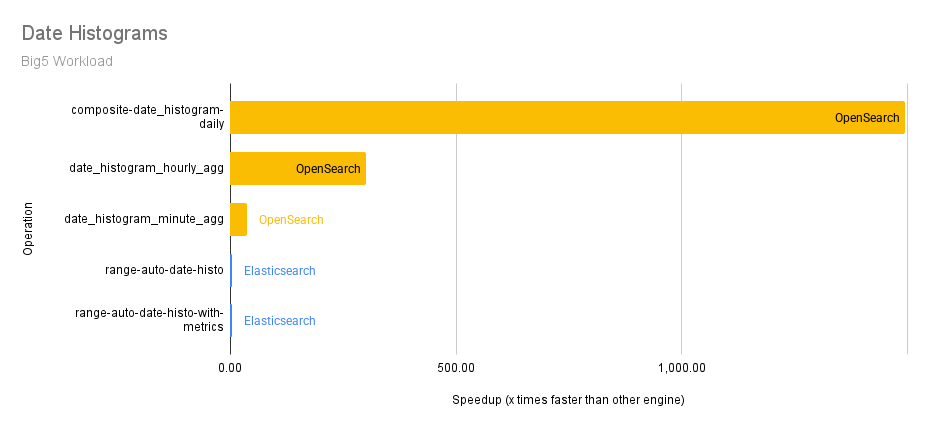The width and height of the screenshot is (929, 428).
Task: Select the Elasticsearch label for range-auto-date-histo
Action: click(x=280, y=270)
